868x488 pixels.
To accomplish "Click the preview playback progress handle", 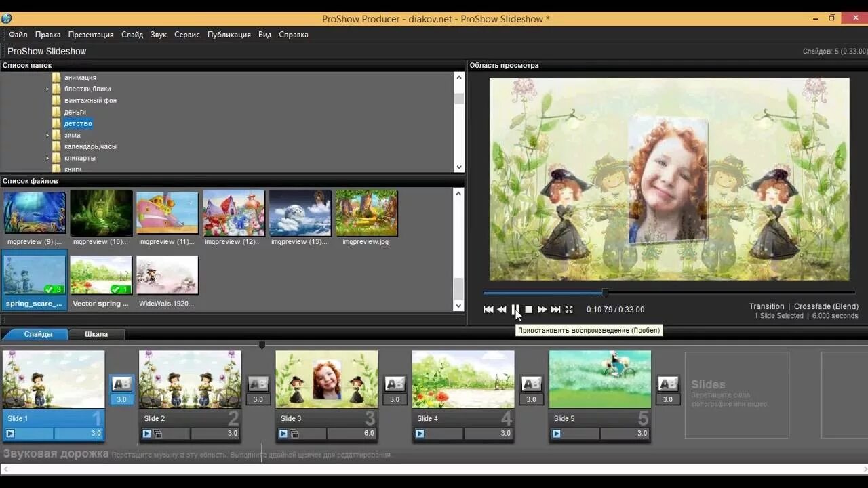I will click(x=606, y=293).
